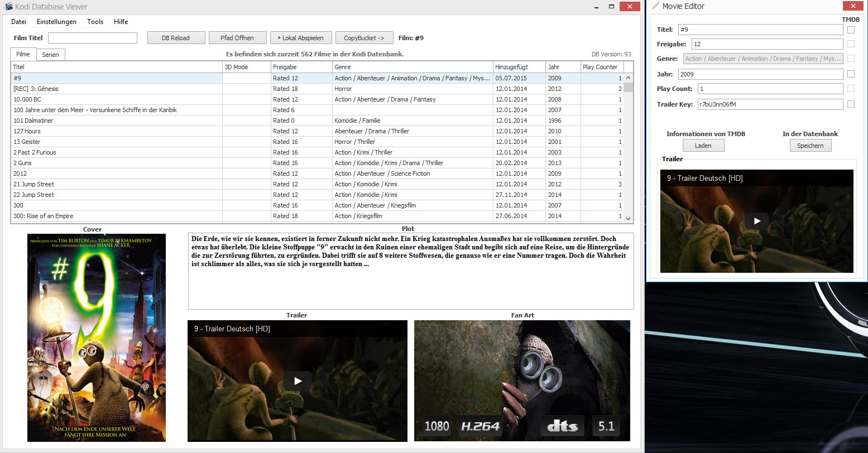This screenshot has width=868, height=453.
Task: Toggle TMDB checkbox for Genre
Action: point(851,59)
